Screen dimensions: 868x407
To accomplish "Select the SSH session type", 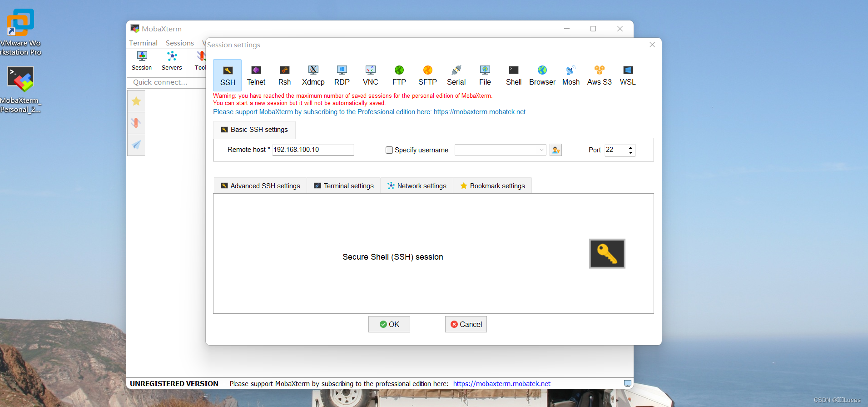I will [x=228, y=75].
